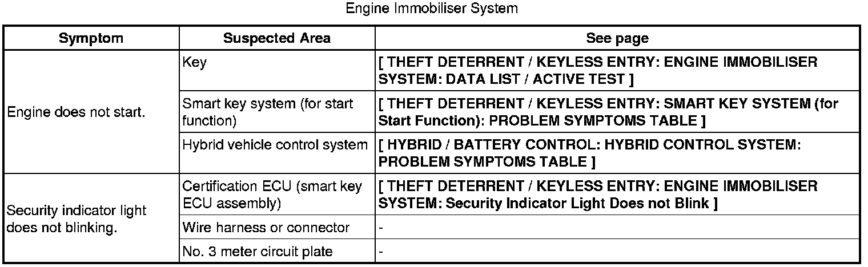Click the See page column header

click(617, 38)
